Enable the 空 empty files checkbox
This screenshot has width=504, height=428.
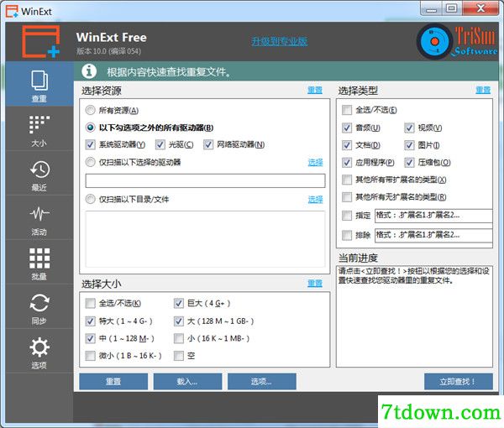179,356
